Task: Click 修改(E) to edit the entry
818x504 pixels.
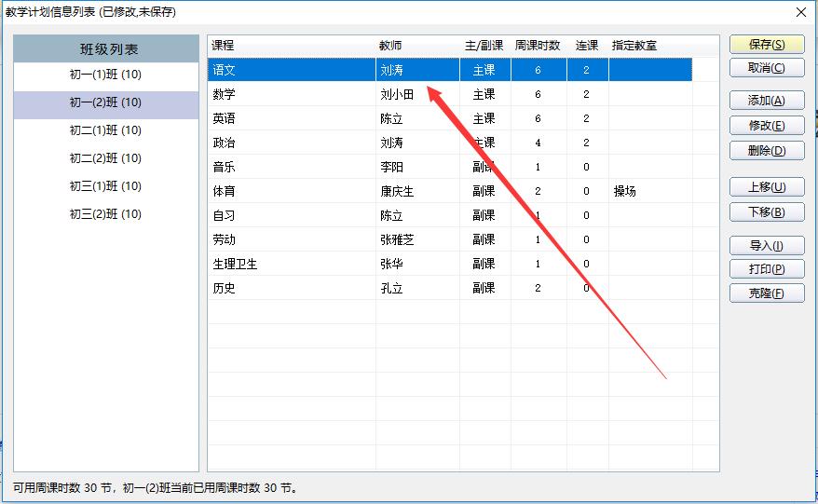Action: (767, 125)
